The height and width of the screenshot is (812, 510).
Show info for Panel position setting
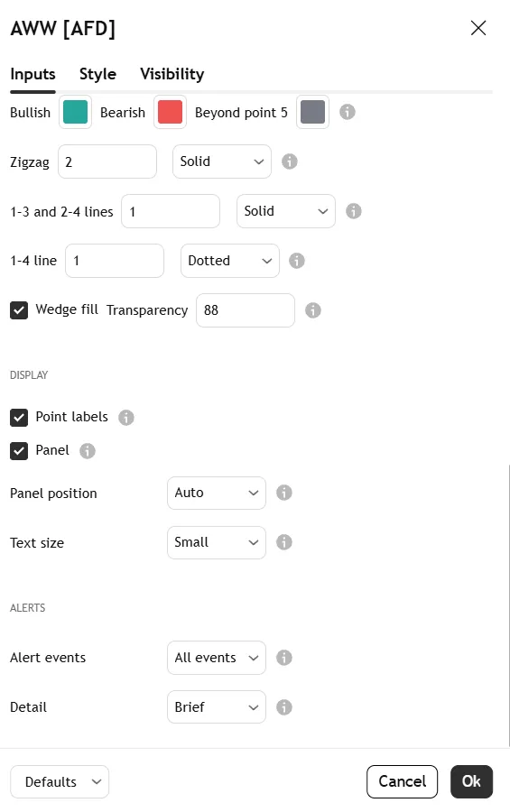pyautogui.click(x=284, y=493)
